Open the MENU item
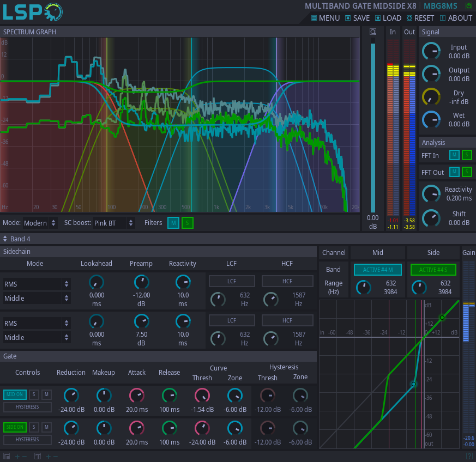Viewport: 476px width, 462px height. click(326, 18)
